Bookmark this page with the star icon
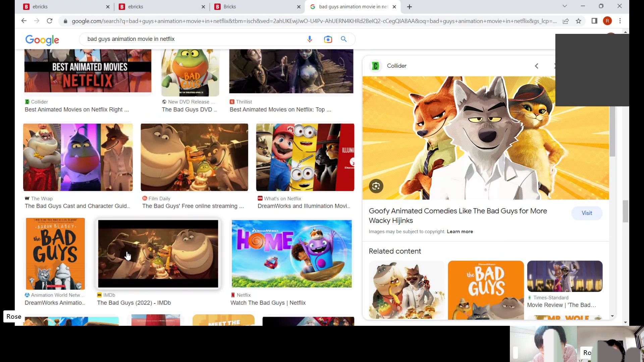Screen dimensions: 644x362 (x=579, y=21)
